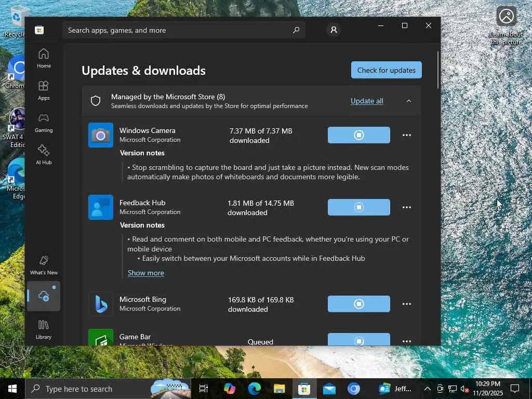Click the shield icon beside Managed by Store

[x=96, y=101]
